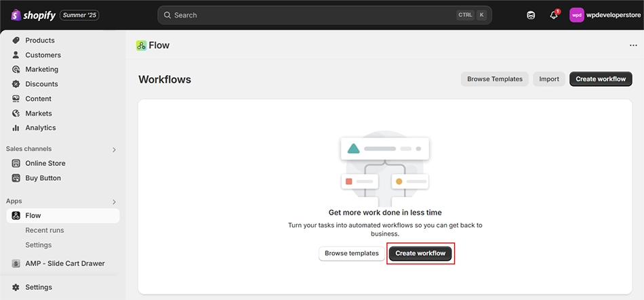The image size is (644, 300).
Task: Open the Sidekick assistant icon in the header
Action: [x=531, y=15]
